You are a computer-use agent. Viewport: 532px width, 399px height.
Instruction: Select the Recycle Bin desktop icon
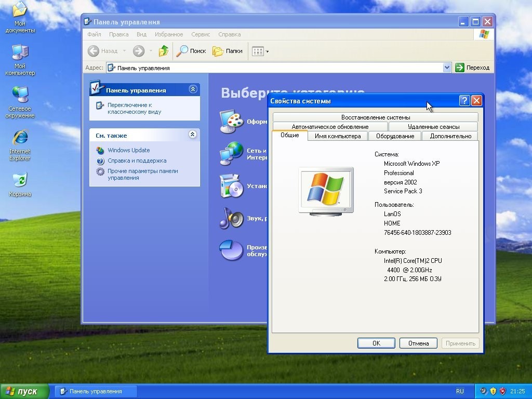20,185
